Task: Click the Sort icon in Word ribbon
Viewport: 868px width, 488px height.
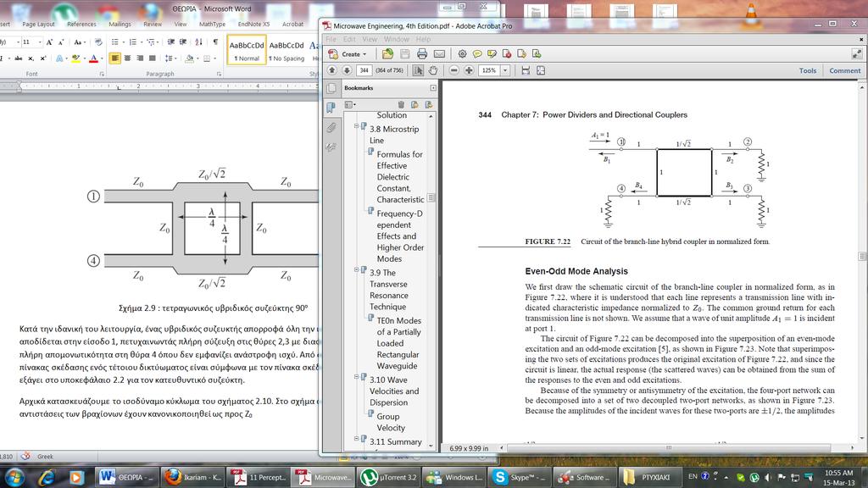Action: [198, 42]
